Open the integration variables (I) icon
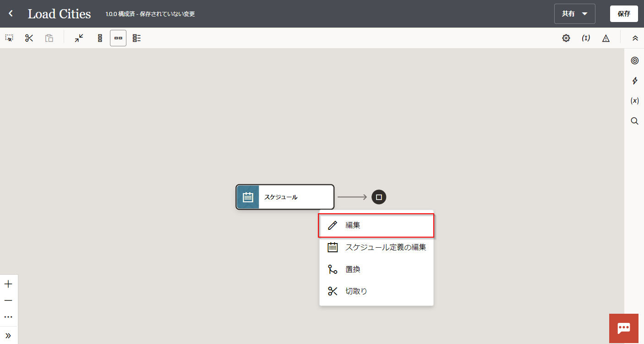The width and height of the screenshot is (644, 344). 586,38
